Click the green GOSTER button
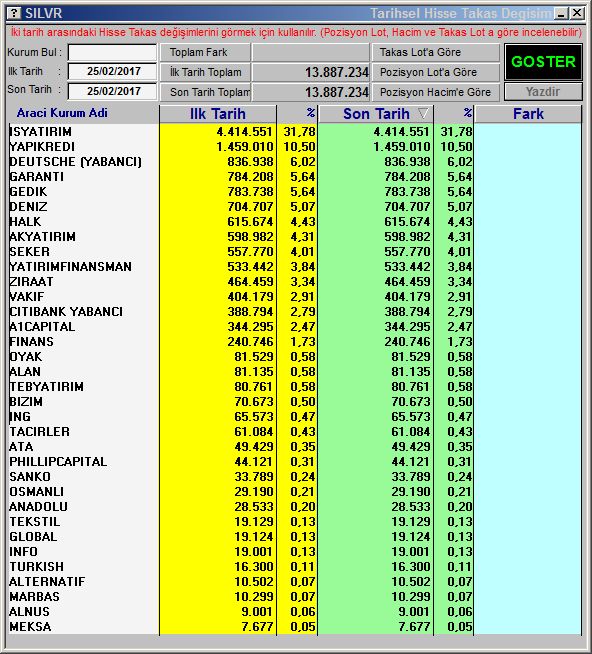592x654 pixels. click(543, 62)
